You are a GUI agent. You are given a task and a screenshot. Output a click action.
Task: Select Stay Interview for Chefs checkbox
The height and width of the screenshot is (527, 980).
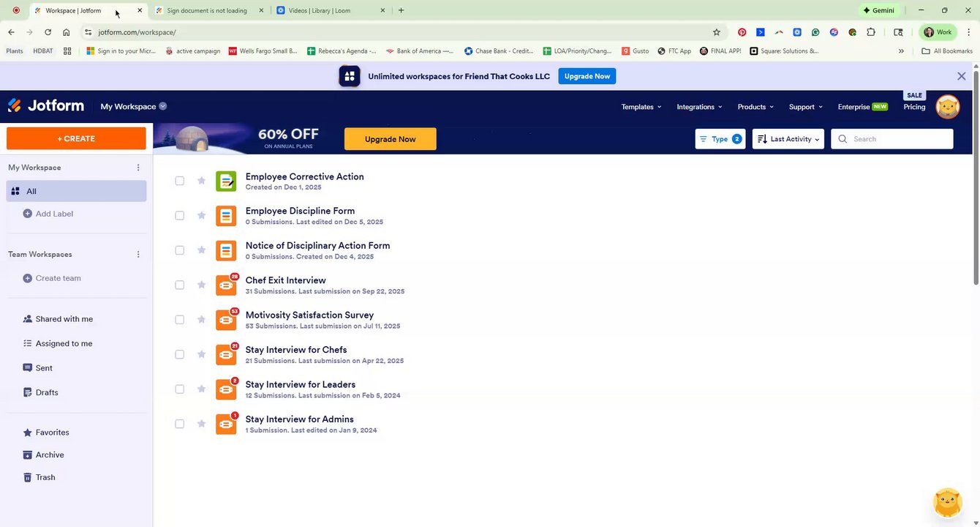(179, 354)
